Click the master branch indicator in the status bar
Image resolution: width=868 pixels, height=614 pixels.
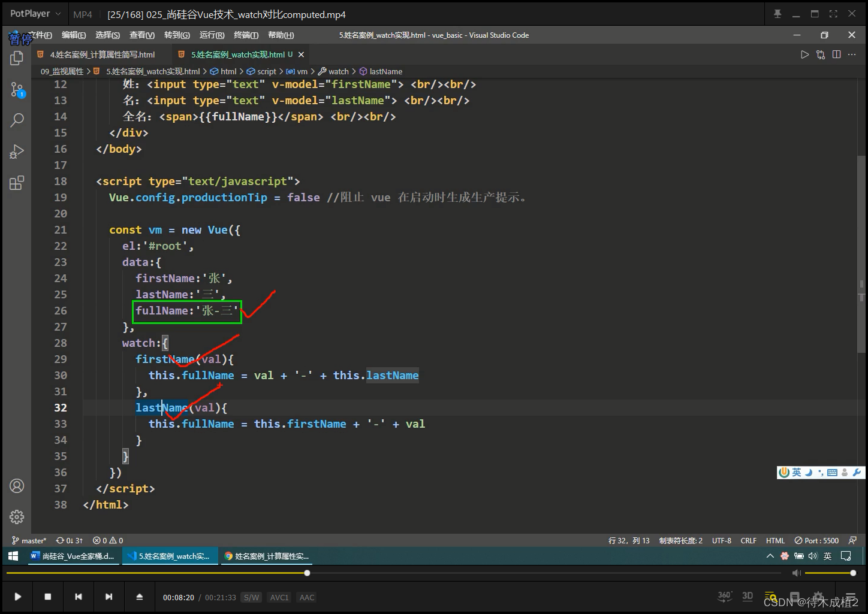(29, 540)
